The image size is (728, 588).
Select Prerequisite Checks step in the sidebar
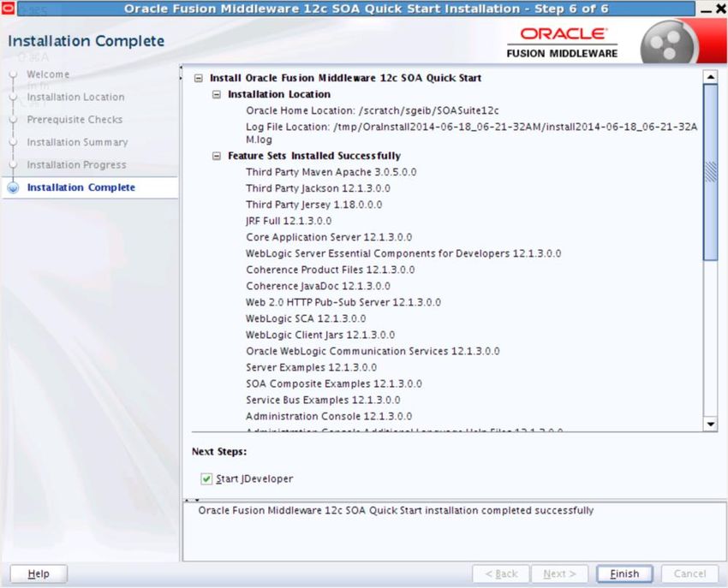coord(75,120)
